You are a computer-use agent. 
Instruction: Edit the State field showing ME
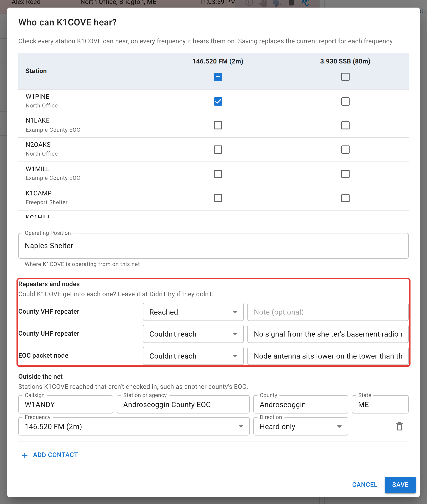(x=380, y=404)
